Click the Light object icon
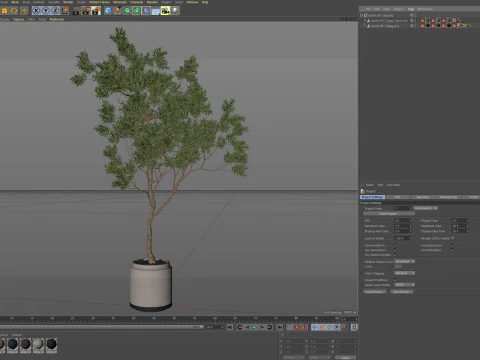 (x=175, y=11)
